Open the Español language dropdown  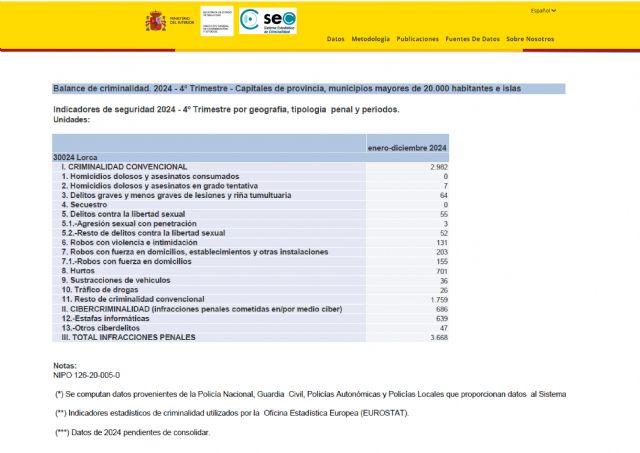544,11
